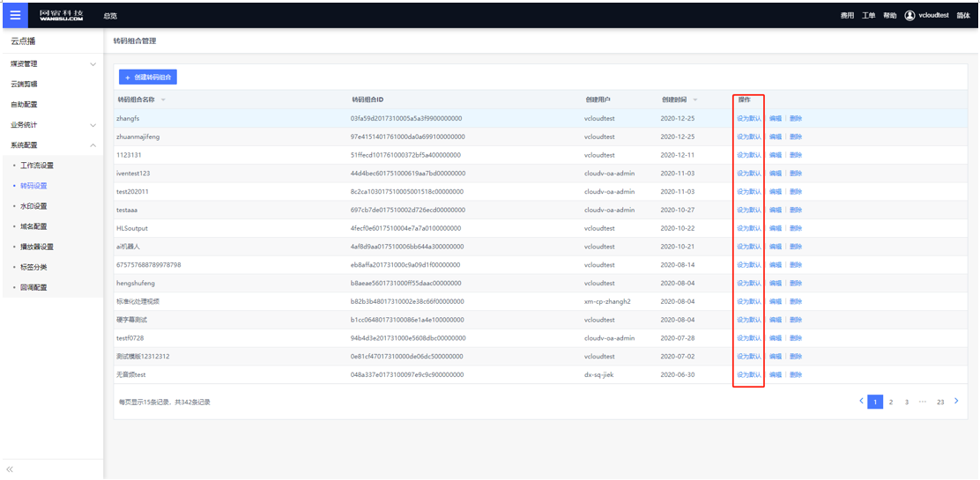Edit the 硬字幕测试 transcoding group
Viewport: 980px width, 480px height.
tap(775, 320)
